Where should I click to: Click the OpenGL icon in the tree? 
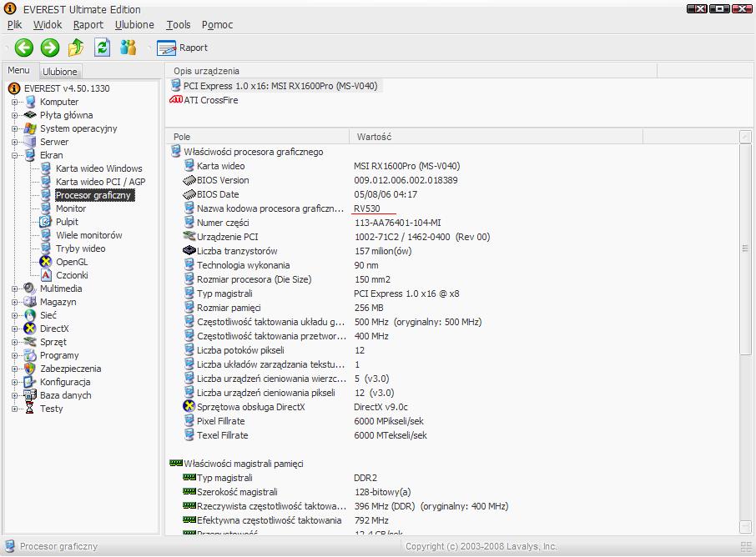46,262
